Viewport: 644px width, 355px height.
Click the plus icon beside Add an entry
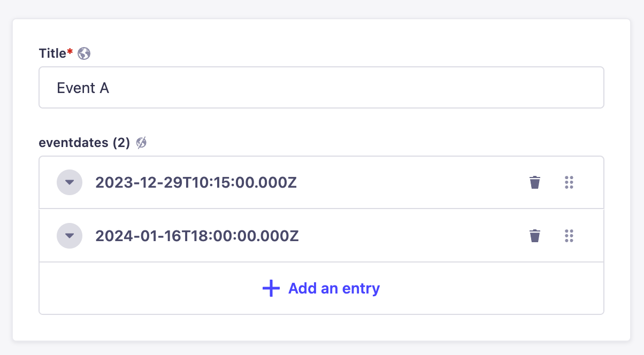271,289
